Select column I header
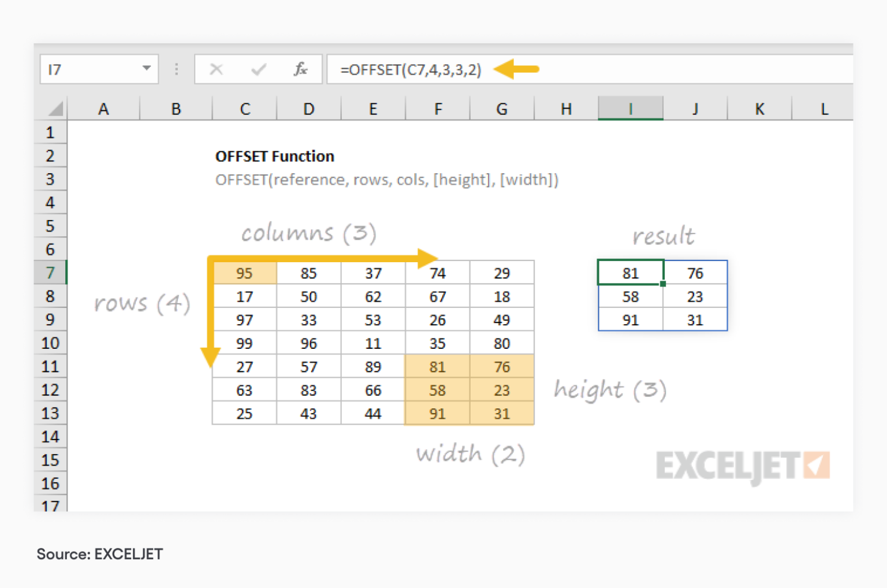 pyautogui.click(x=630, y=109)
